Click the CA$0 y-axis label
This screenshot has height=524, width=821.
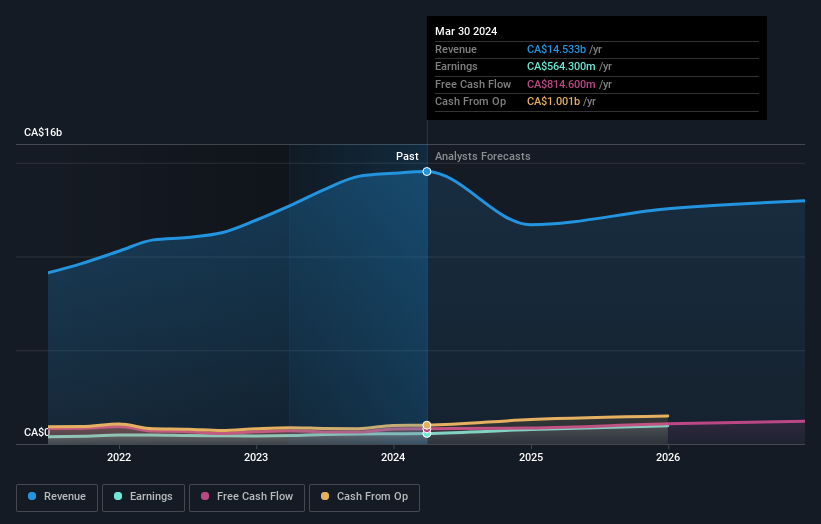(36, 432)
